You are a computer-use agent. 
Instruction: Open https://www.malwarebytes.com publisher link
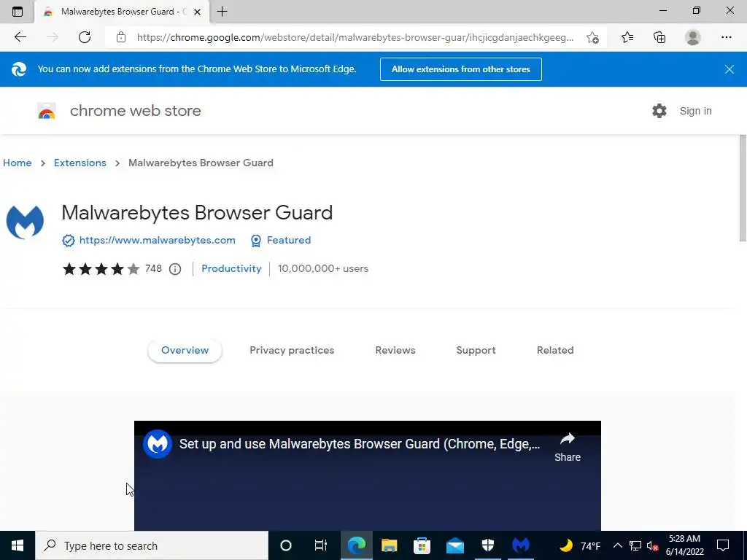tap(158, 241)
